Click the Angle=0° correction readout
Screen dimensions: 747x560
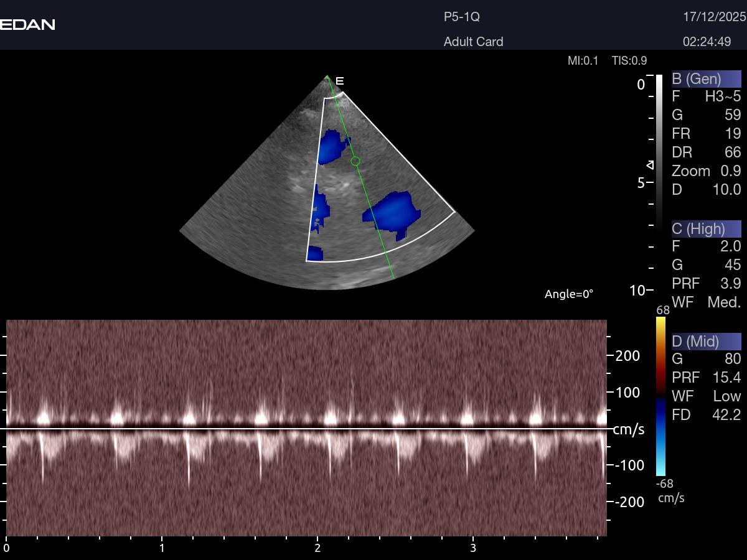(x=569, y=294)
